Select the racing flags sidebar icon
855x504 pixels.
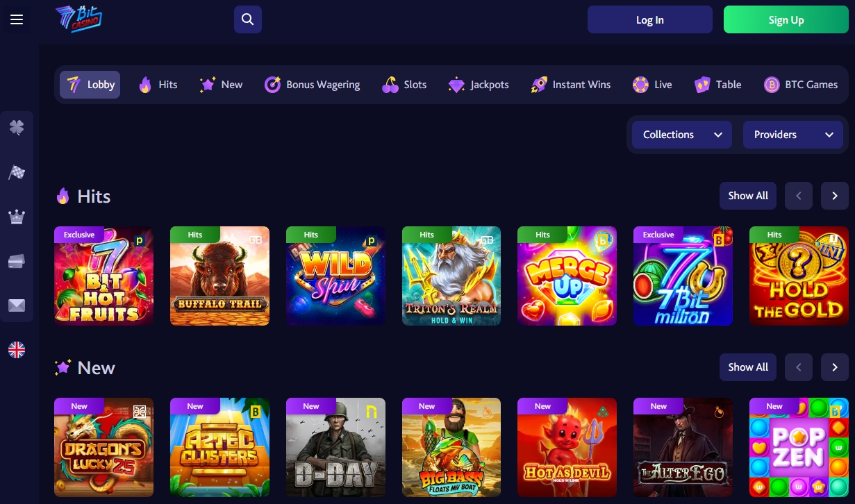click(x=17, y=172)
